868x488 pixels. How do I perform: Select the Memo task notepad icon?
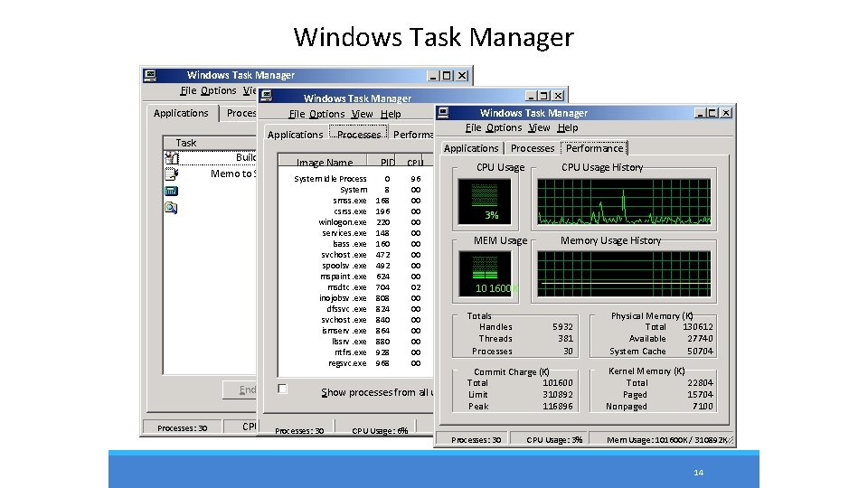pos(171,174)
